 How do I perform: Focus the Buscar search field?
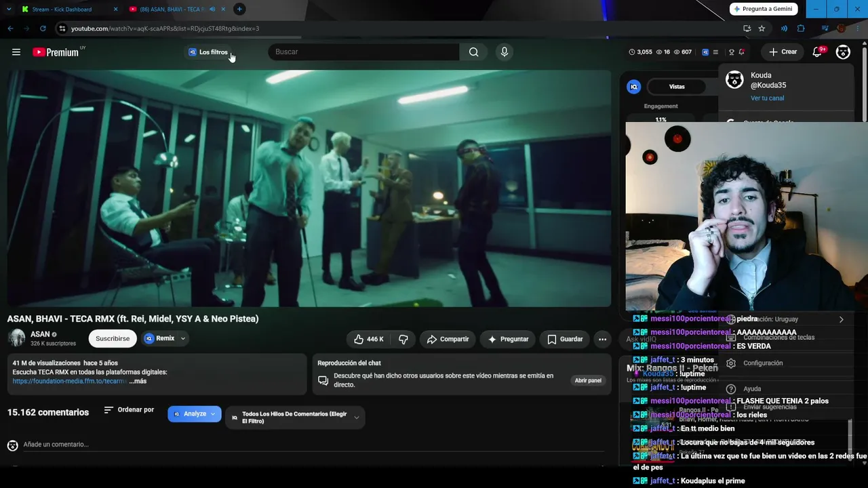pos(363,52)
